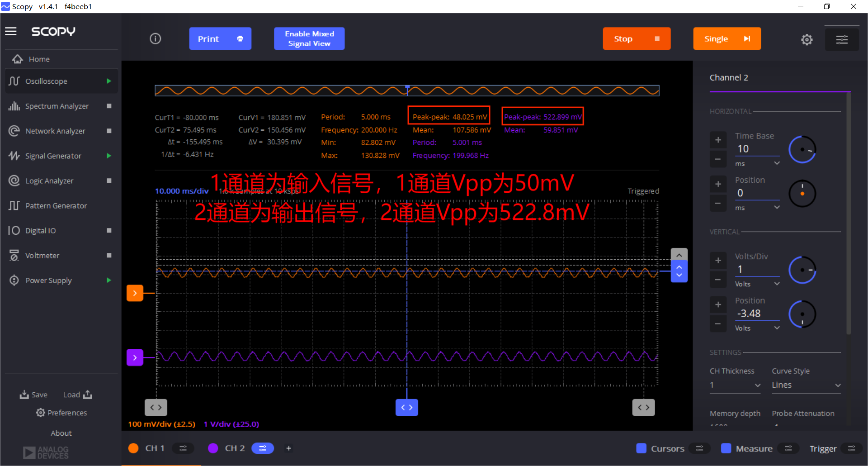868x466 pixels.
Task: Add a new channel with plus
Action: click(288, 448)
